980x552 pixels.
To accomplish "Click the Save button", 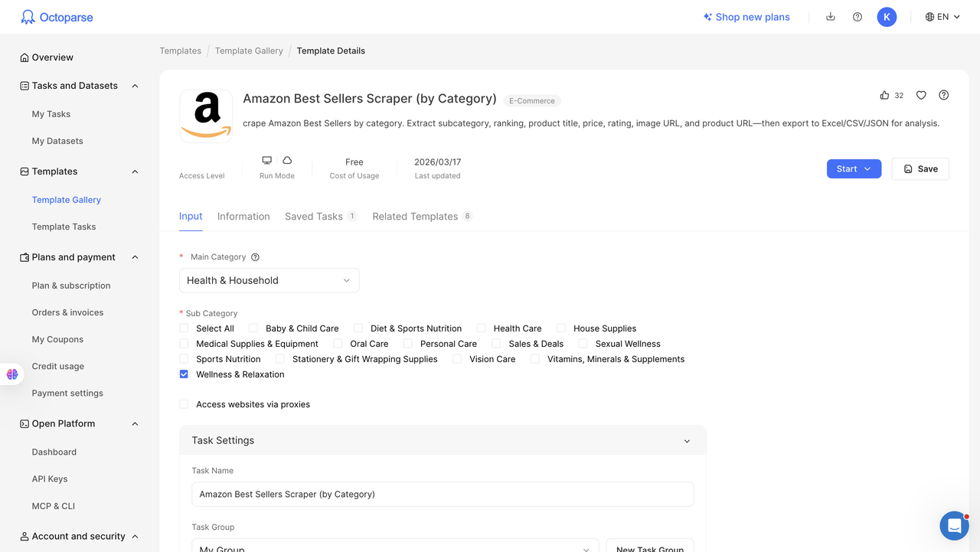I will 920,169.
